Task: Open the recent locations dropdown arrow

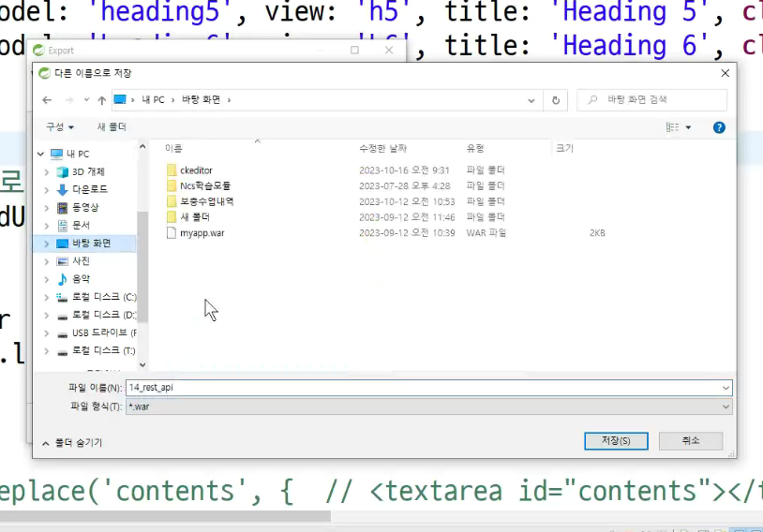Action: point(86,99)
